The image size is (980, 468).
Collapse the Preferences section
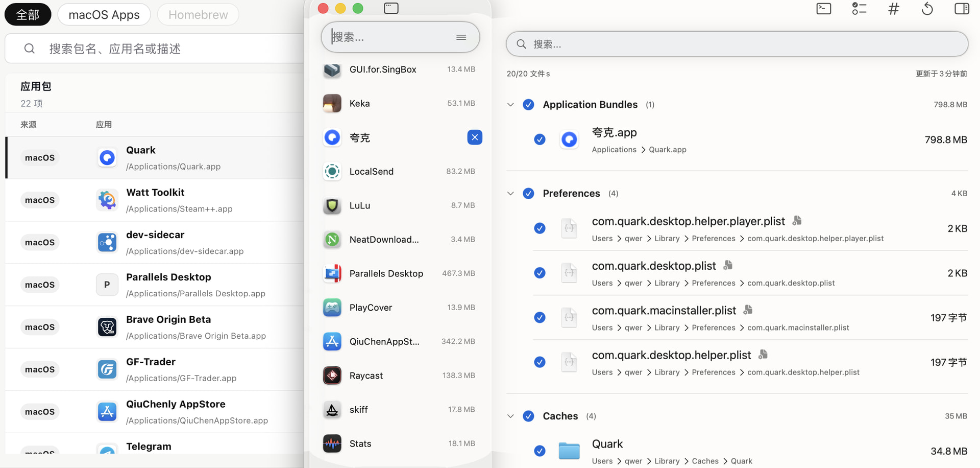pyautogui.click(x=510, y=194)
